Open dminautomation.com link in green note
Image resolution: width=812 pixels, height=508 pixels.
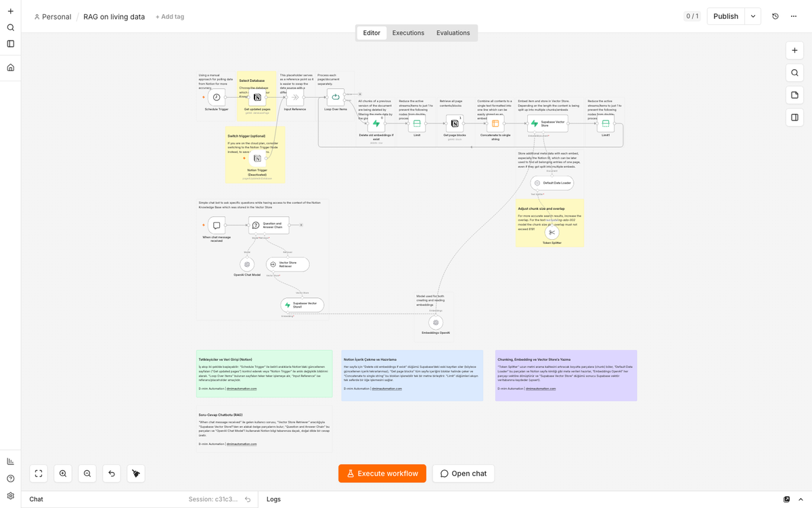point(242,389)
